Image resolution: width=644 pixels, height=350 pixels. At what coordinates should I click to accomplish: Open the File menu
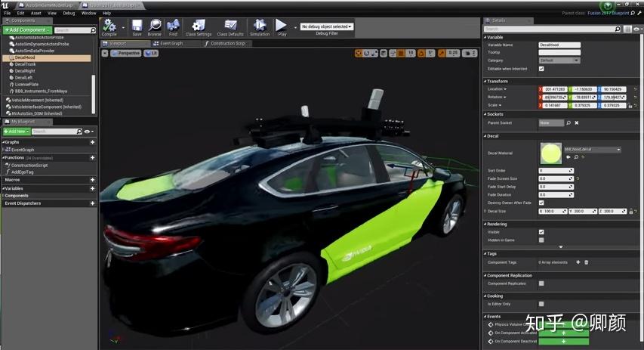[x=8, y=13]
